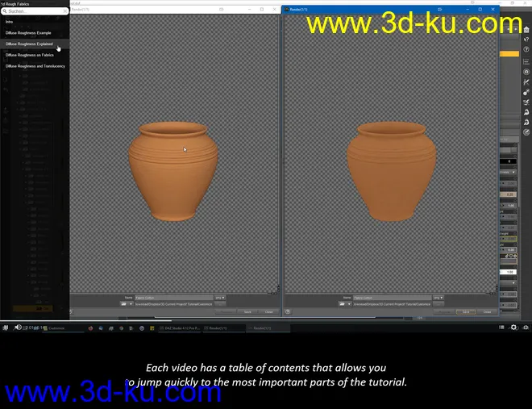Click the home icon in right sidebar

526,29
